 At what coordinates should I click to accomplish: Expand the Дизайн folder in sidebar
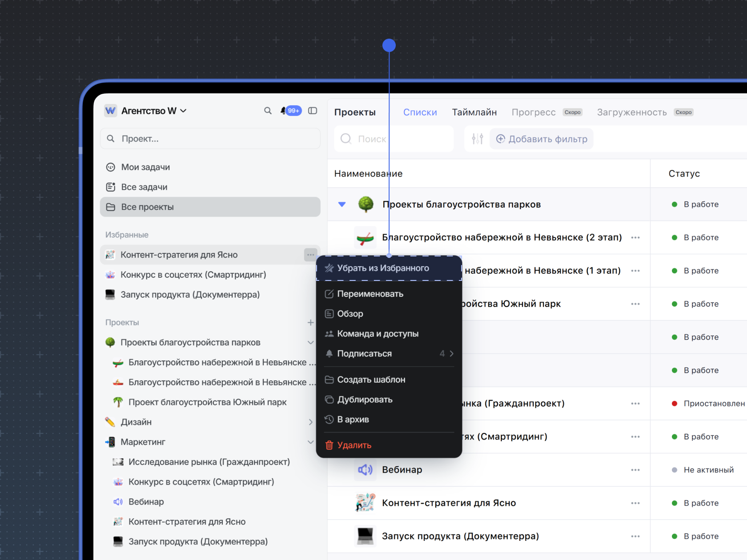pyautogui.click(x=310, y=422)
